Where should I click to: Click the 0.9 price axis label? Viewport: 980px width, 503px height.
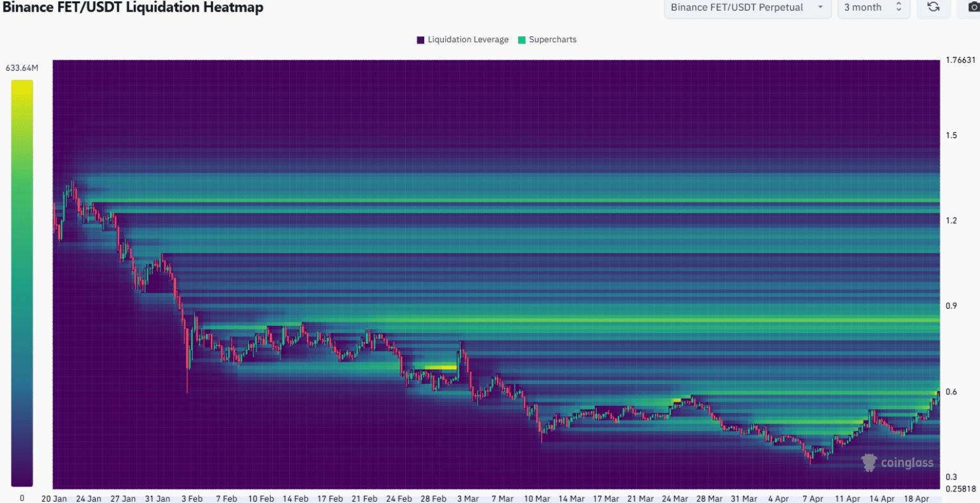pos(951,306)
